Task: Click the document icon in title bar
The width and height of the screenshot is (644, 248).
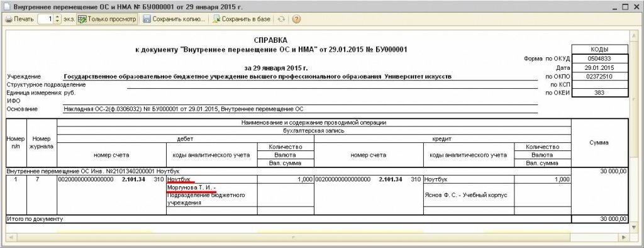Action: pos(6,7)
